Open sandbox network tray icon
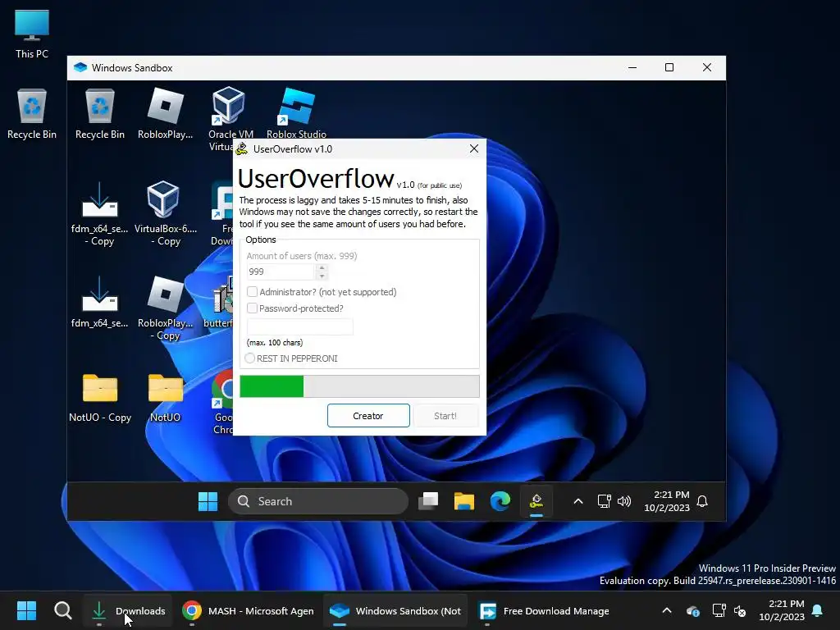 (604, 501)
